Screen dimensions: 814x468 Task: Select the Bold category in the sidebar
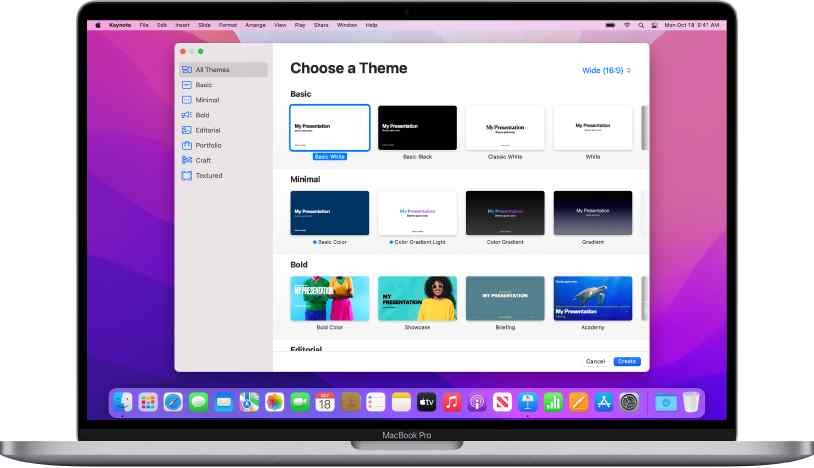223,115
